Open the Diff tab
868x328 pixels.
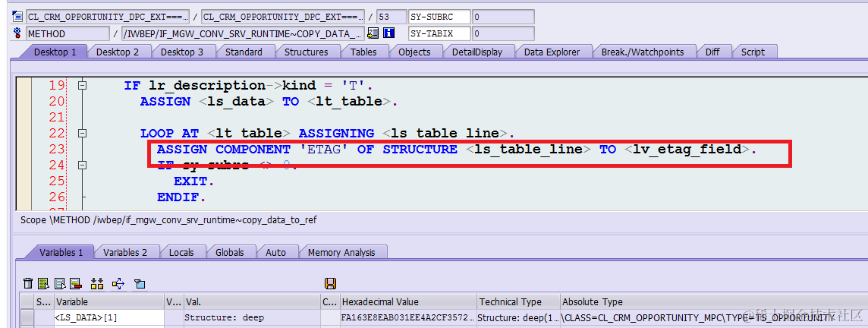click(x=712, y=52)
